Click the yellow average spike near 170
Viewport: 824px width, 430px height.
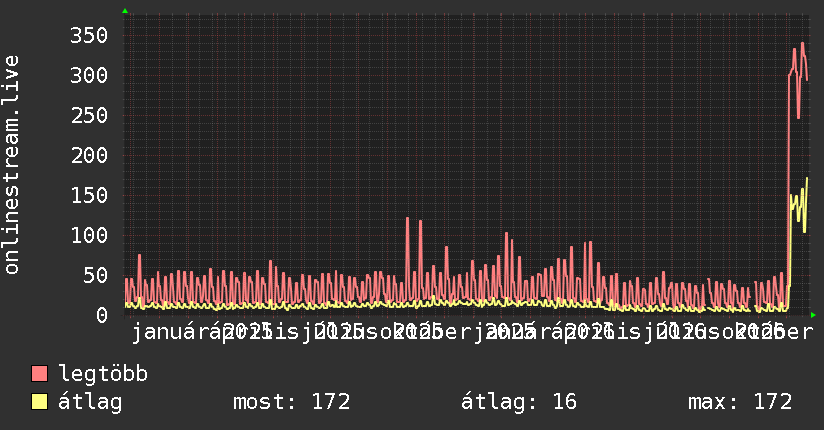click(x=807, y=180)
